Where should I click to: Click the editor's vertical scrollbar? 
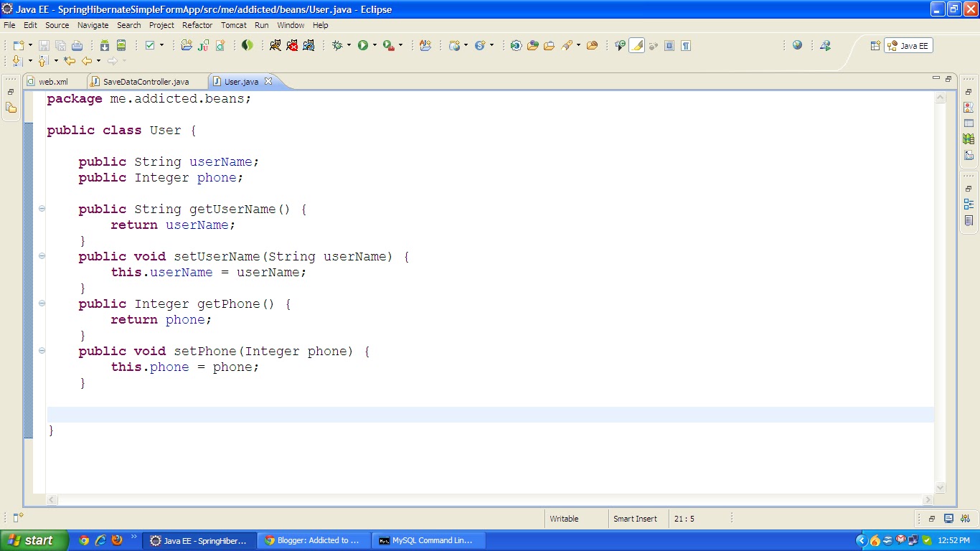click(940, 287)
